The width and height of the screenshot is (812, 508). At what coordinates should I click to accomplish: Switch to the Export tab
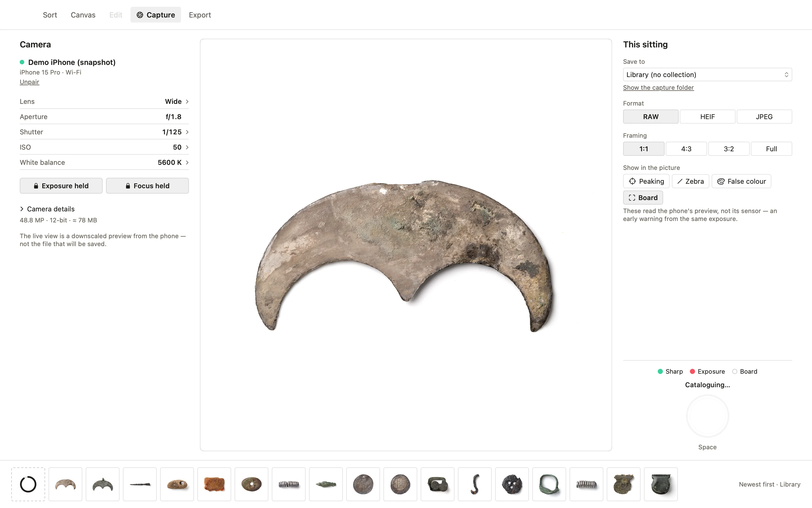tap(200, 15)
